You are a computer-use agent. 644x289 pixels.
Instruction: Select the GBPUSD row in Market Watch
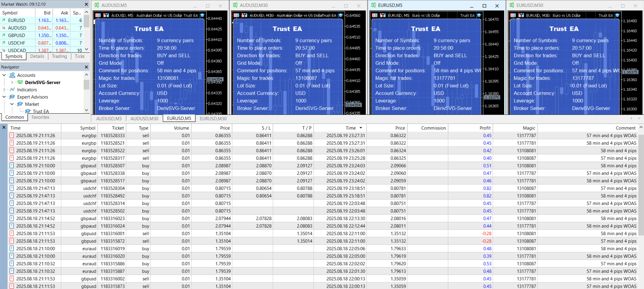tap(17, 35)
